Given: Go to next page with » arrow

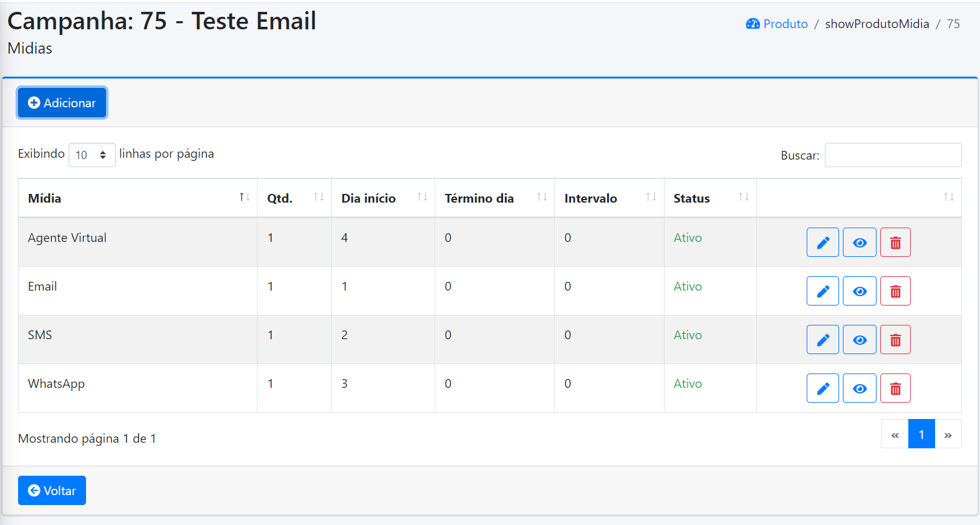Looking at the screenshot, I should (x=948, y=434).
